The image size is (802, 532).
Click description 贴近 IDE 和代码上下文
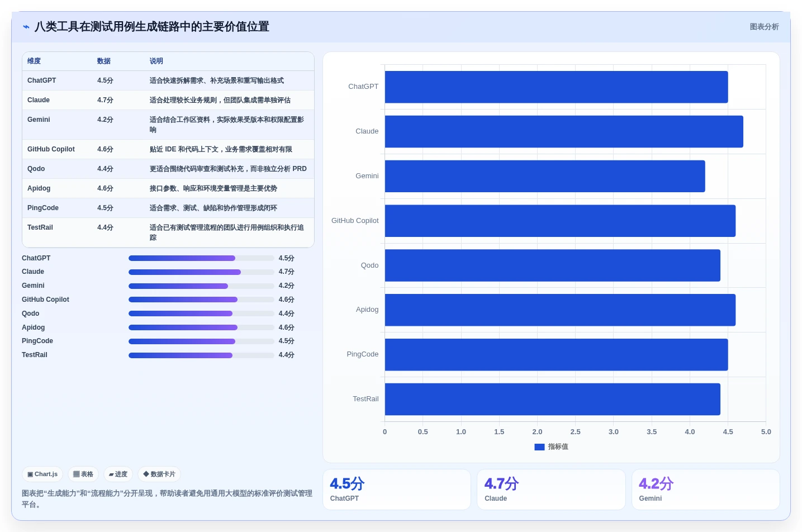pos(221,149)
